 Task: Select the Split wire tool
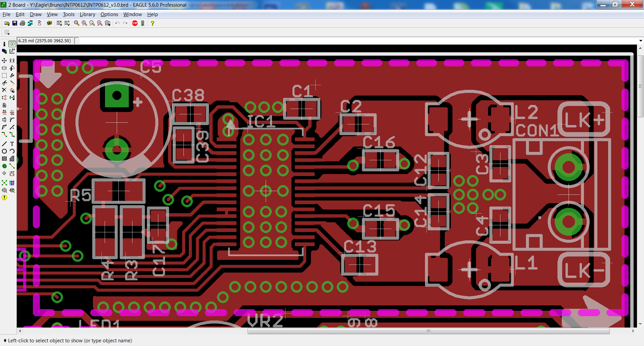click(4, 127)
